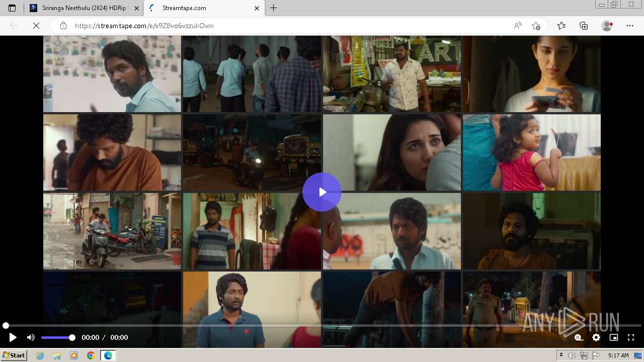
Task: Open File Explorer from the taskbar
Action: [x=57, y=355]
